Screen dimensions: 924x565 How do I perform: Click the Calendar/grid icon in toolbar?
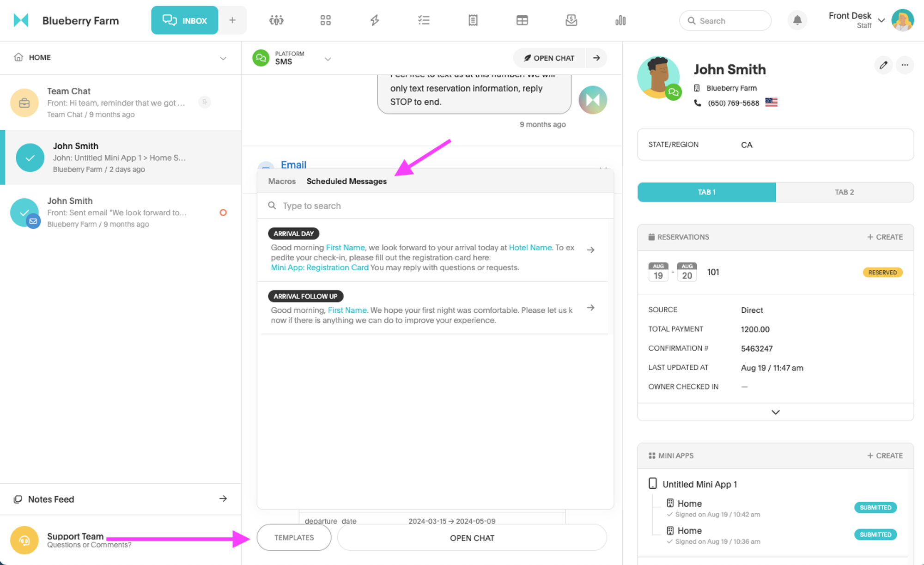pyautogui.click(x=522, y=20)
